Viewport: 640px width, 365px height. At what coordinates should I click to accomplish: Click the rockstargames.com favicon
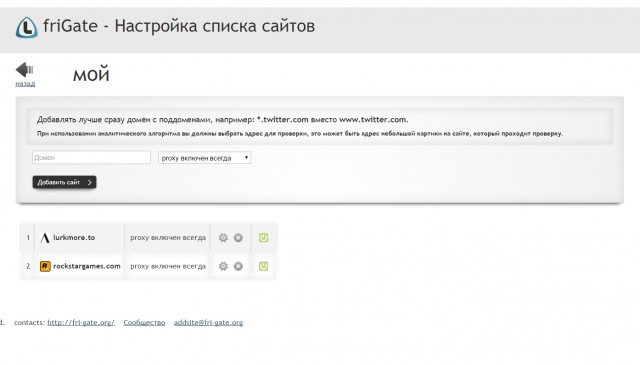tap(45, 267)
